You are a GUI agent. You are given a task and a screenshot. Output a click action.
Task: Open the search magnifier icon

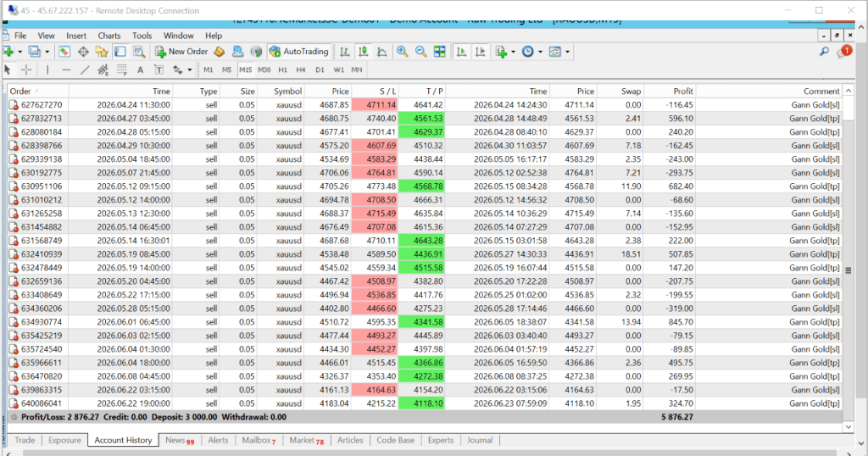tap(824, 52)
